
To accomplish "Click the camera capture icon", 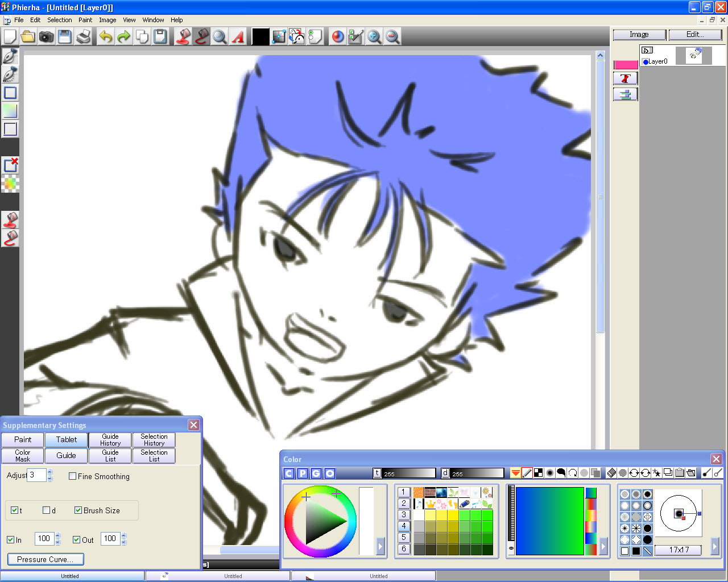I will click(x=46, y=36).
